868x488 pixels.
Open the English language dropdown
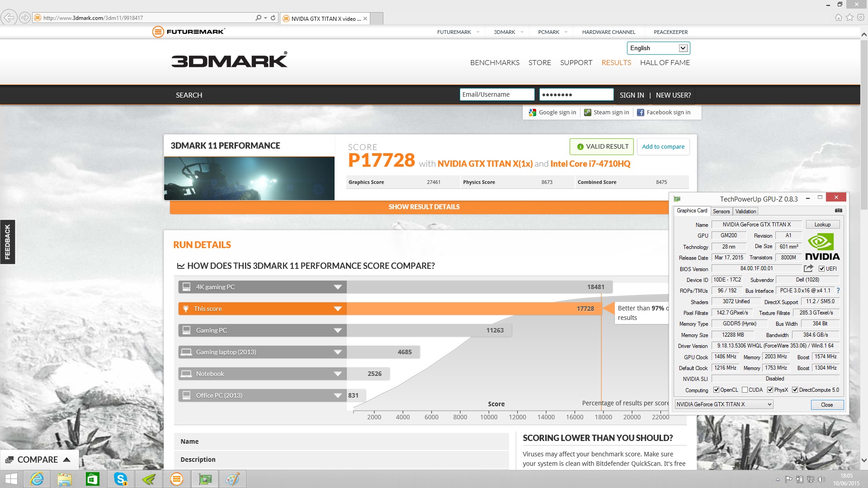(x=658, y=48)
